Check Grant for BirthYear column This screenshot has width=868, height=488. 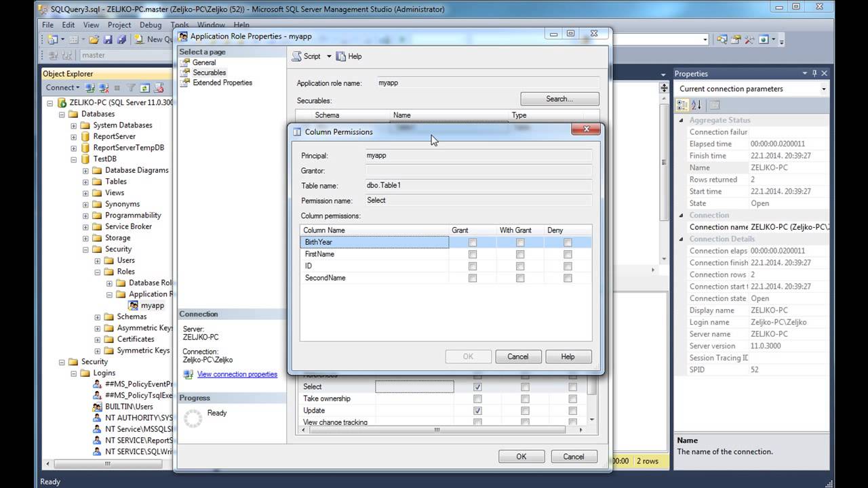coord(473,243)
